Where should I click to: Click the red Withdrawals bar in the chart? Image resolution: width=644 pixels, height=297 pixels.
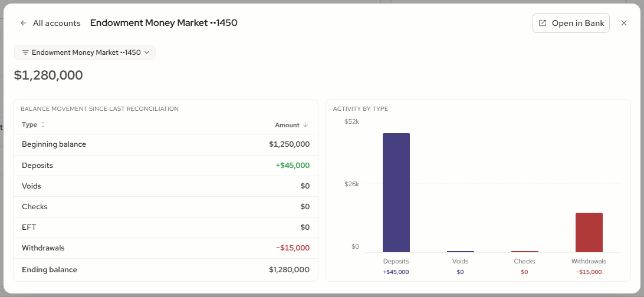[x=589, y=232]
